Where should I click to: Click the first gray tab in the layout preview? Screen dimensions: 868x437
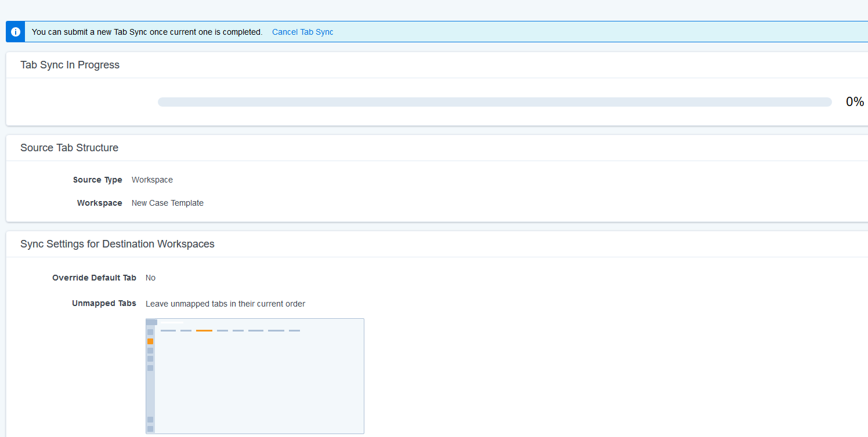168,330
